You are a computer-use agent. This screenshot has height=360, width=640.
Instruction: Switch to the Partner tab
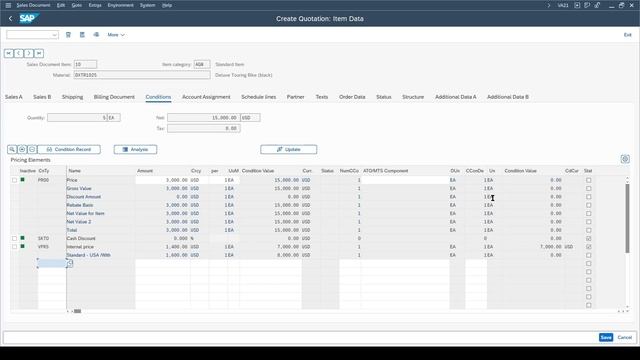coord(296,97)
